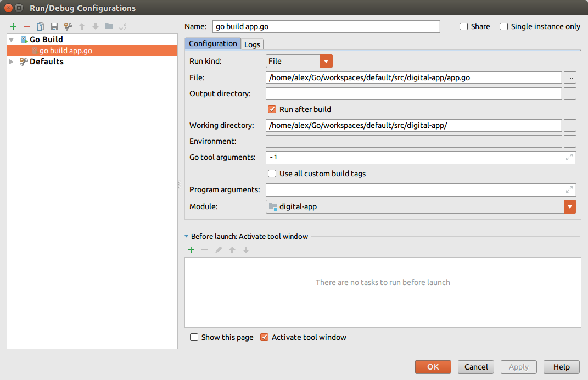Click into the Program arguments field
The width and height of the screenshot is (588, 380).
coord(415,190)
